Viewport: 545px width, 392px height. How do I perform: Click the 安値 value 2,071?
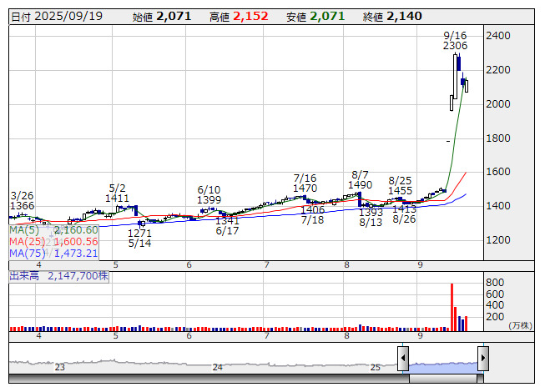(x=327, y=16)
